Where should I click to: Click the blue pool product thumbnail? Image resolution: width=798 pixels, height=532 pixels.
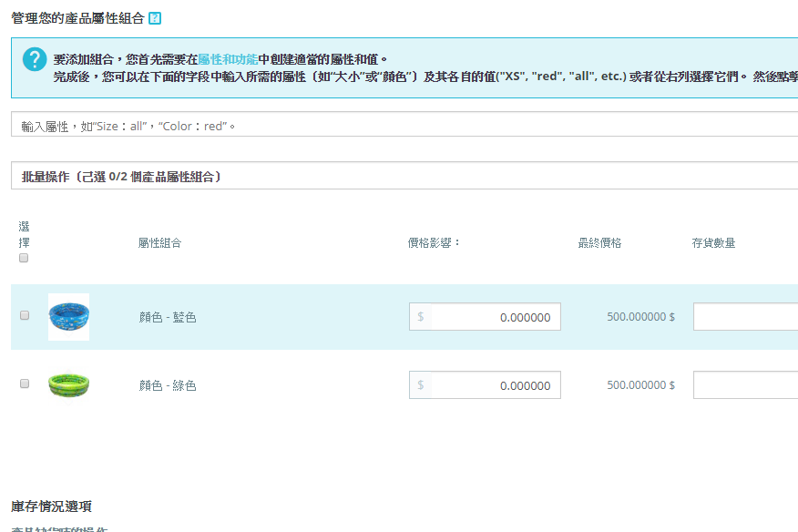(x=69, y=317)
